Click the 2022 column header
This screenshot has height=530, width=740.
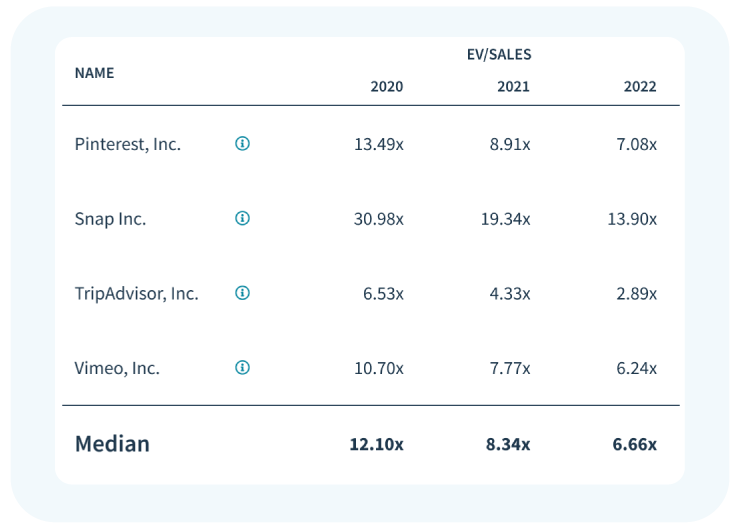[640, 87]
